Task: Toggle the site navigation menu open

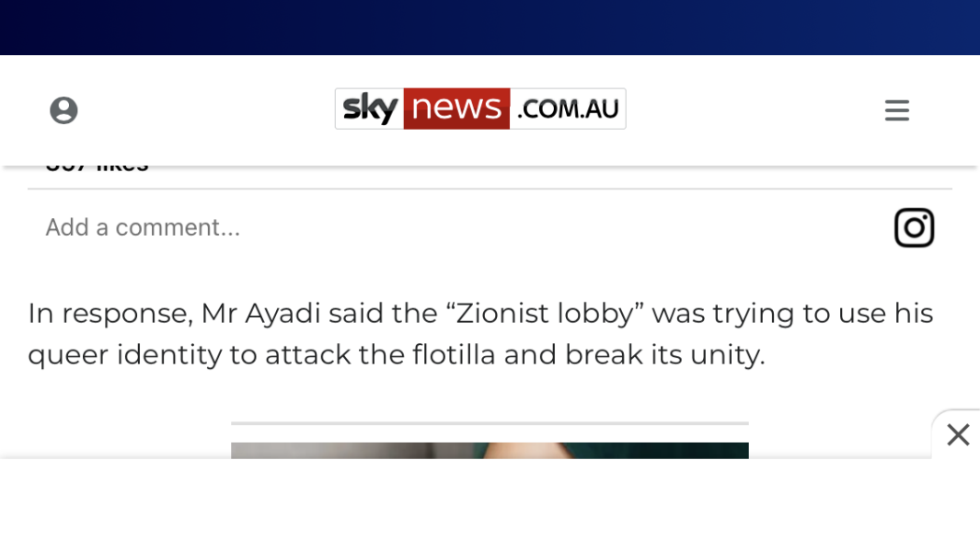Action: pos(896,109)
